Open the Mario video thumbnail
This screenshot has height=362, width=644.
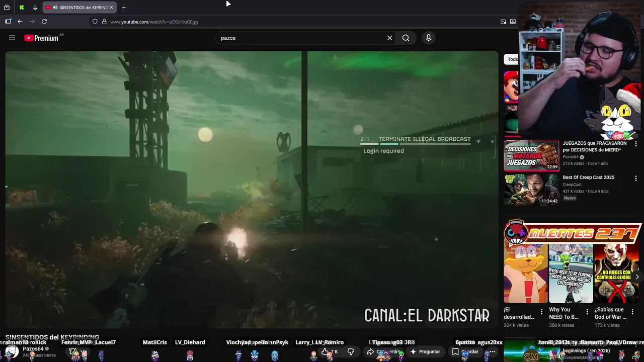pyautogui.click(x=511, y=86)
